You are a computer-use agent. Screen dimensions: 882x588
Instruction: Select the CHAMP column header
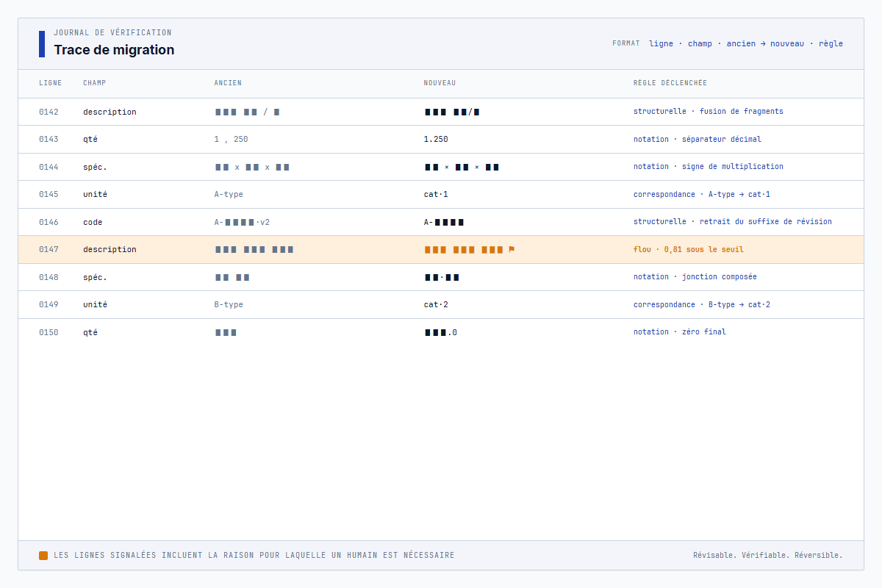94,83
